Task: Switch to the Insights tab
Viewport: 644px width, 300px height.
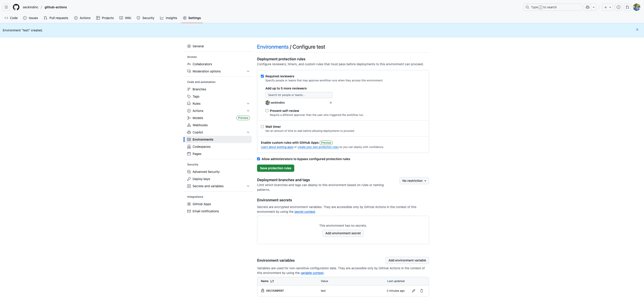Action: pyautogui.click(x=168, y=18)
